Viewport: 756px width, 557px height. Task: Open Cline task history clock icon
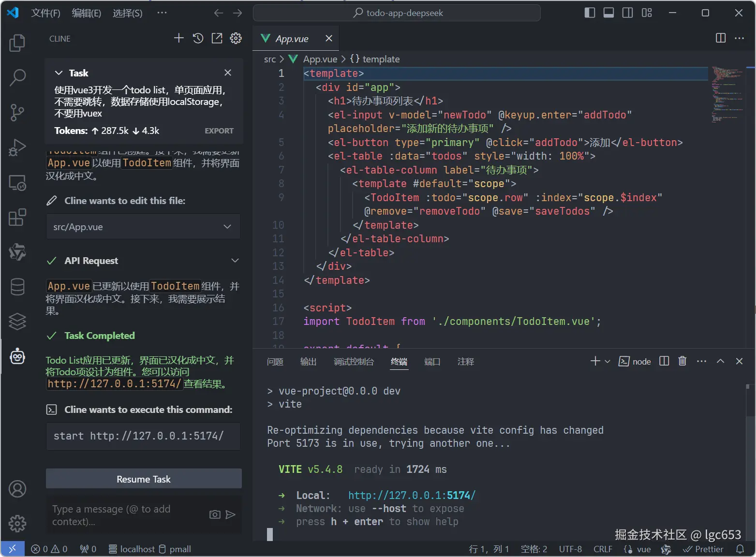click(198, 38)
